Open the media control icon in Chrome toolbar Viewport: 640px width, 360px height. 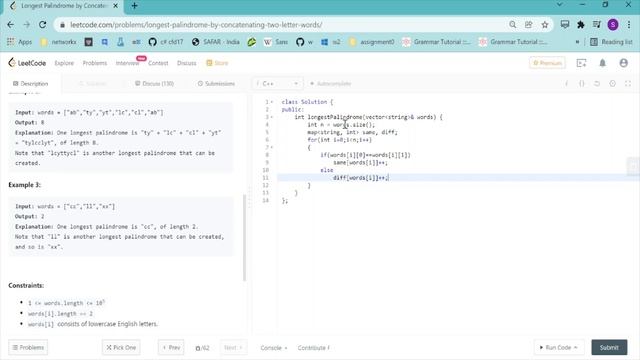coord(597,25)
